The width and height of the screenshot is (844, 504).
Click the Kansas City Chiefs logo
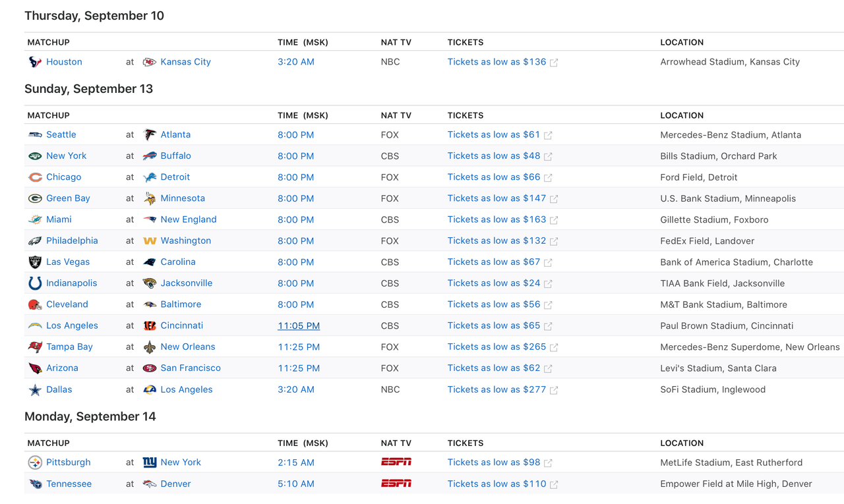[150, 62]
